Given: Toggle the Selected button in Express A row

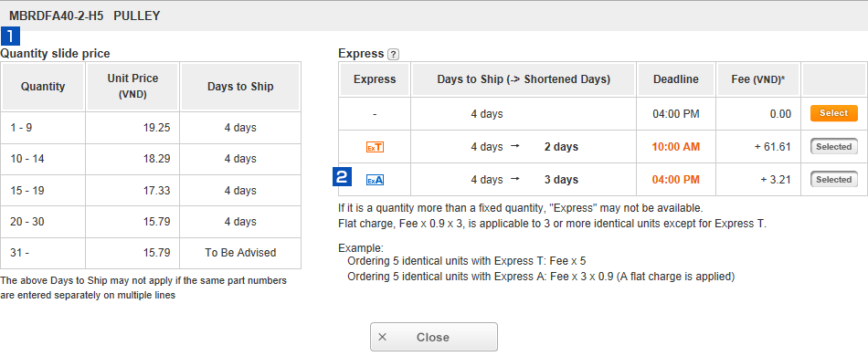Looking at the screenshot, I should pyautogui.click(x=833, y=180).
